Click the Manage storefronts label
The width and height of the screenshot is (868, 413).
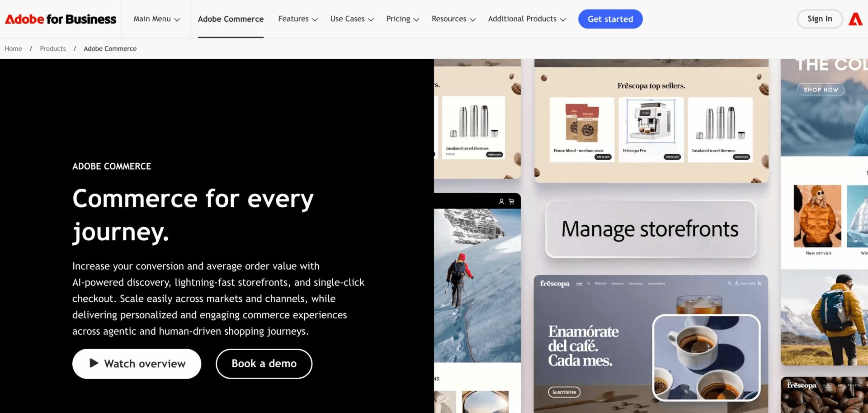[x=650, y=229]
